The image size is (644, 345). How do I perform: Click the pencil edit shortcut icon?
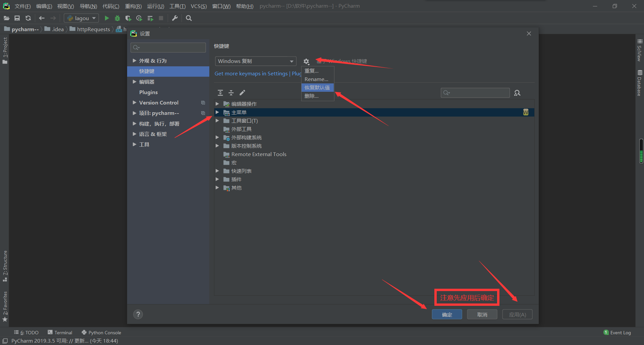click(x=242, y=93)
